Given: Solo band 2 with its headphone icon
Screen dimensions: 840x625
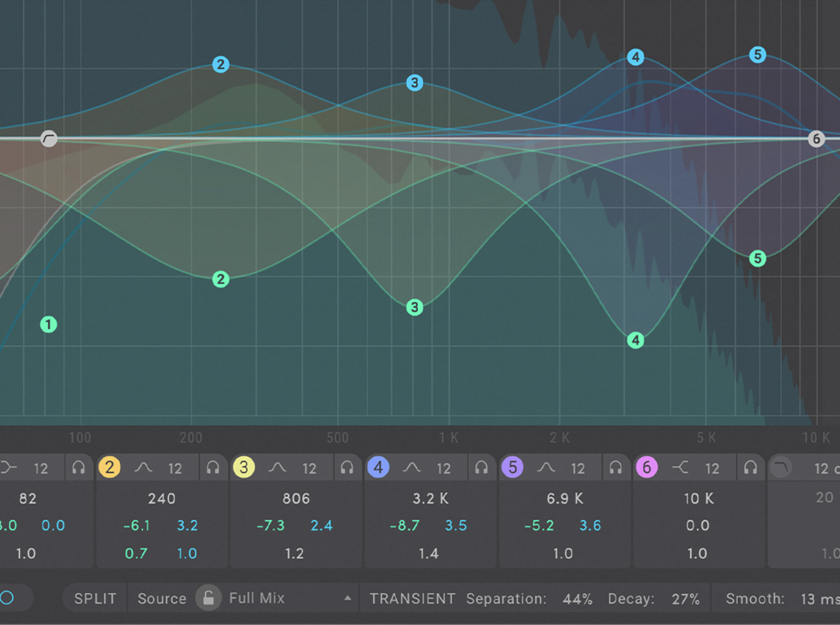Looking at the screenshot, I should [213, 468].
